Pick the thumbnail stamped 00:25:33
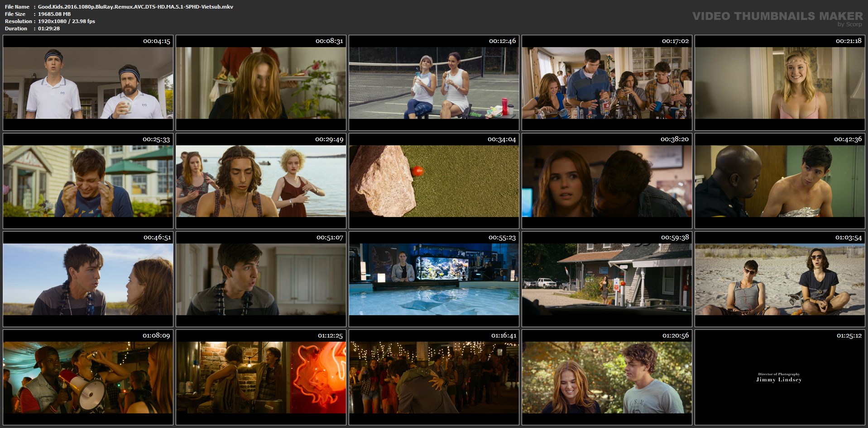The height and width of the screenshot is (428, 868). [x=88, y=181]
